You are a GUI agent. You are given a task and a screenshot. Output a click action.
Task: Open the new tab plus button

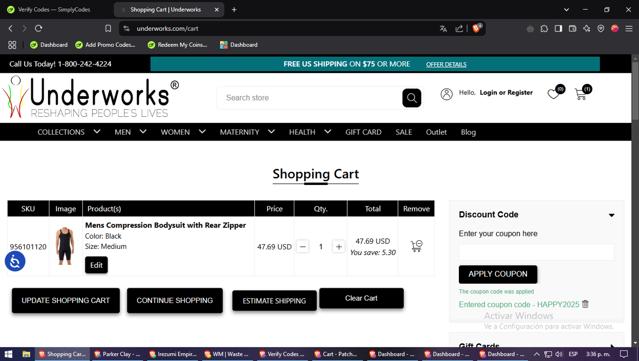tap(234, 9)
